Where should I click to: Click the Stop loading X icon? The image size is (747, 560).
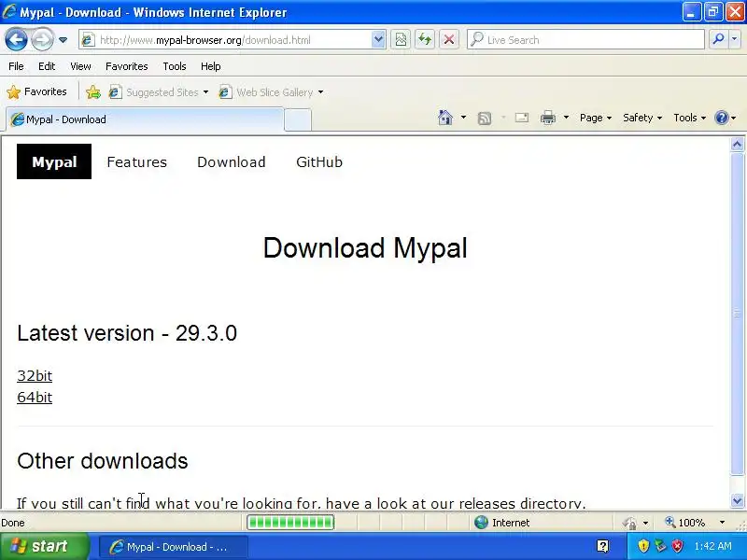(449, 40)
